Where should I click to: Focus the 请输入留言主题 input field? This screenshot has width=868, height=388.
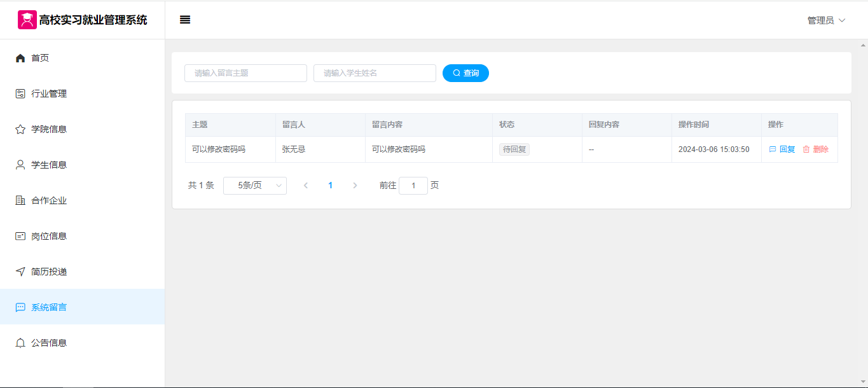click(245, 73)
